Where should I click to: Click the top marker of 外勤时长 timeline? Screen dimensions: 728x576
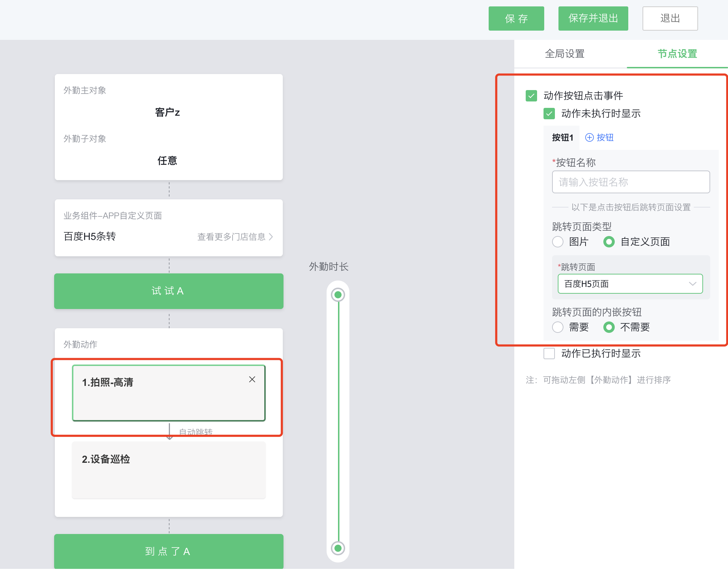pyautogui.click(x=338, y=294)
